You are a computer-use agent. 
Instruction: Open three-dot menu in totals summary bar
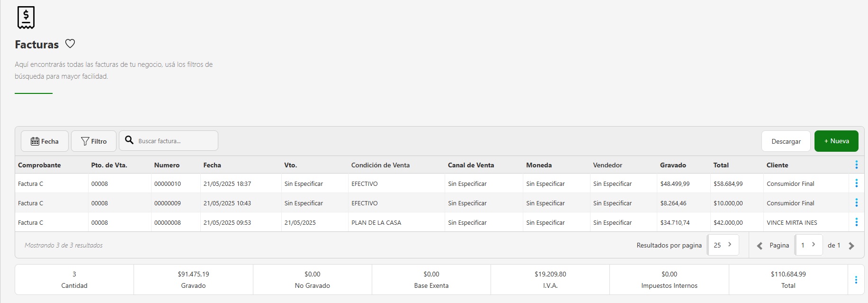[x=856, y=280]
